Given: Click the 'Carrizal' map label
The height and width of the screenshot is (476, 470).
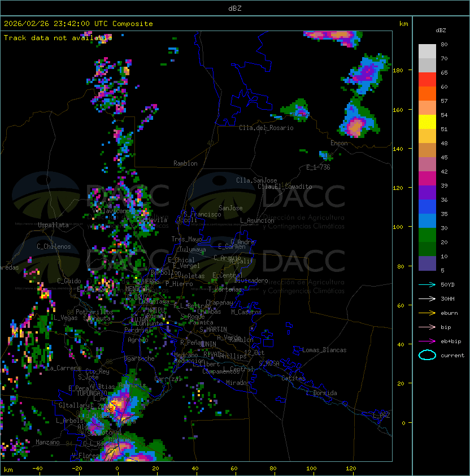Looking at the screenshot, I should pos(168,379).
